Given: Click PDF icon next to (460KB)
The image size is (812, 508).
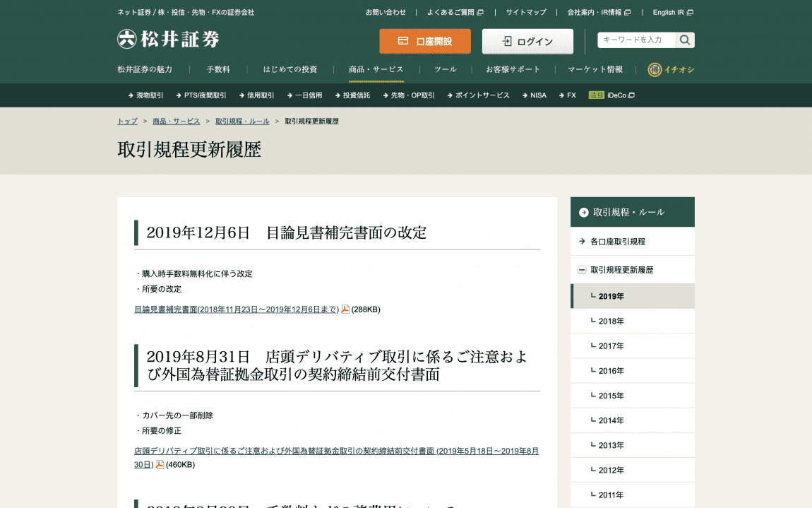Looking at the screenshot, I should click(x=160, y=464).
